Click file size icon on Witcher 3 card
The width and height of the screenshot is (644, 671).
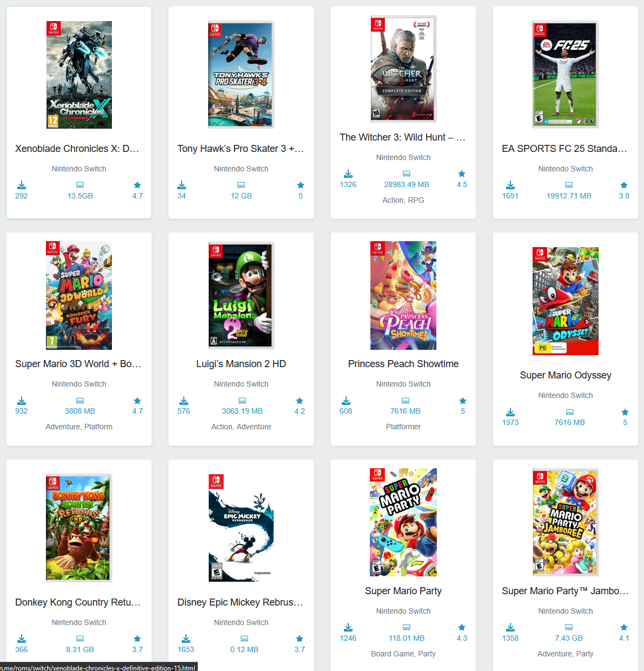click(407, 174)
